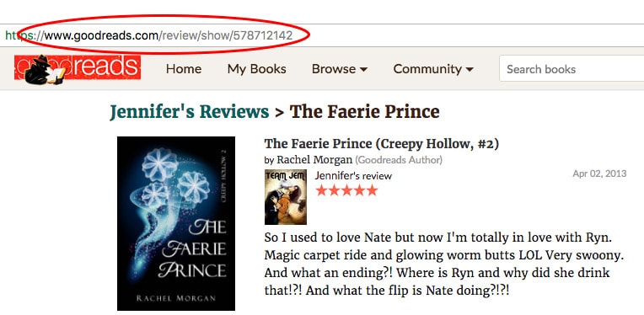Screen dimensions: 644x315
Task: Open author Rachel Morgan's page
Action: [314, 160]
